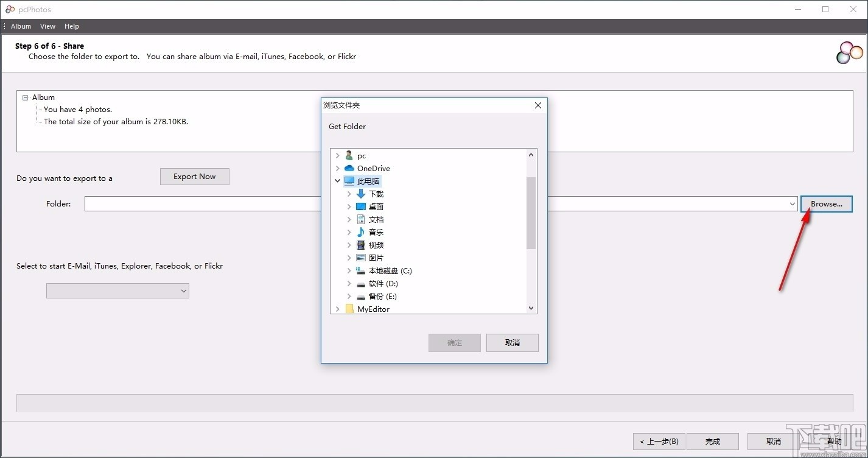Collapse the 此电脑 tree node

coord(338,181)
